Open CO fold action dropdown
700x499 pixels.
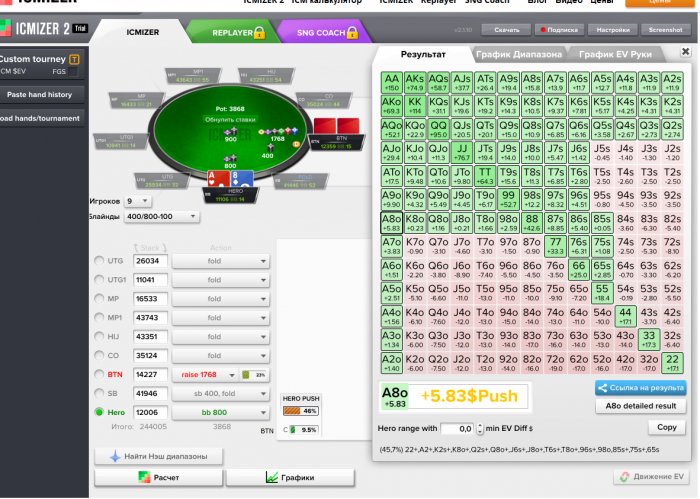[221, 356]
